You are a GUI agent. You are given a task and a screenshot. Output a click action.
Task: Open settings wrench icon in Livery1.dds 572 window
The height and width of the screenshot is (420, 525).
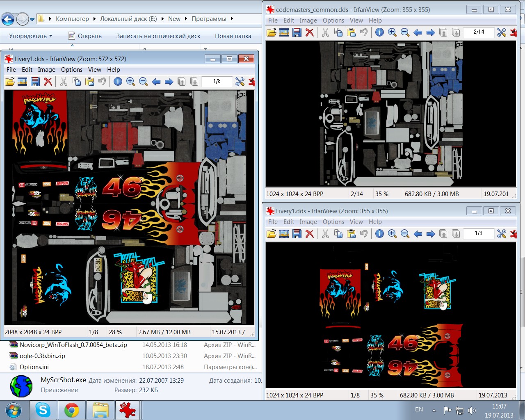240,82
